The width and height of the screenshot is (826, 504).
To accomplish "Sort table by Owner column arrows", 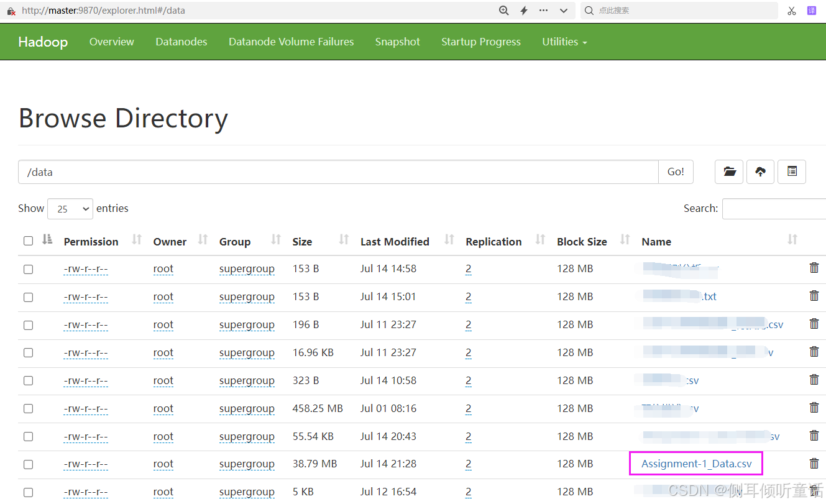I will [x=203, y=240].
